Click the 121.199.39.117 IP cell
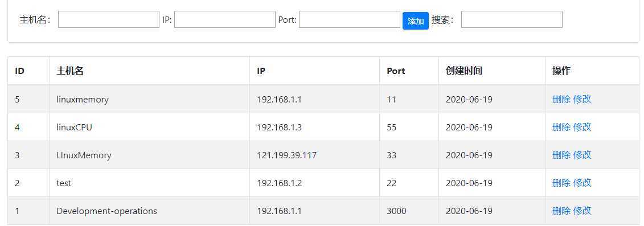 (x=315, y=155)
